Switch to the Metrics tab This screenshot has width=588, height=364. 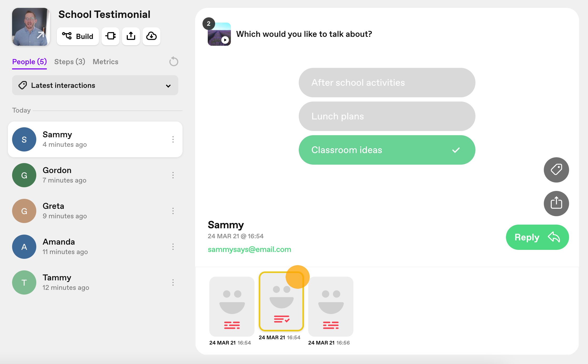tap(105, 62)
